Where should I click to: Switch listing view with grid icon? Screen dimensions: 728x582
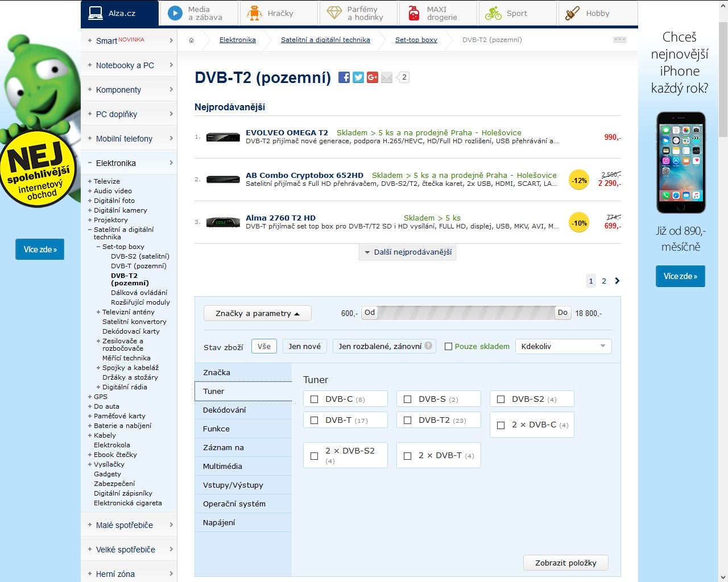pos(620,40)
